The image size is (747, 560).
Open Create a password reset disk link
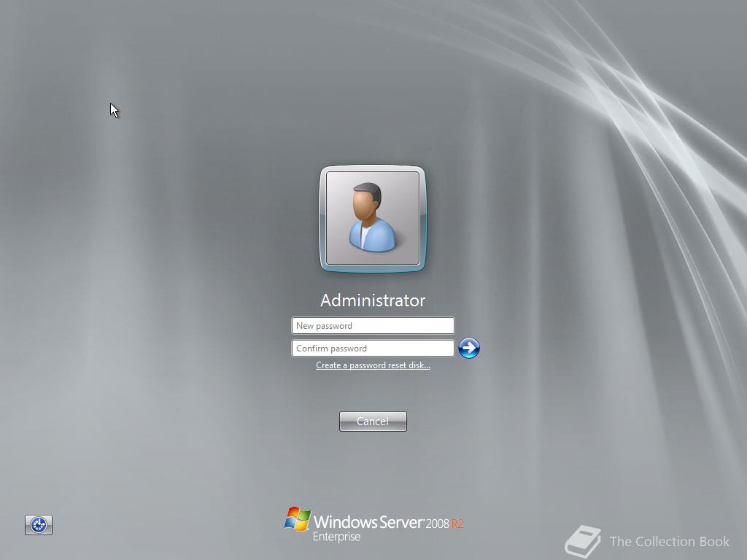(373, 365)
